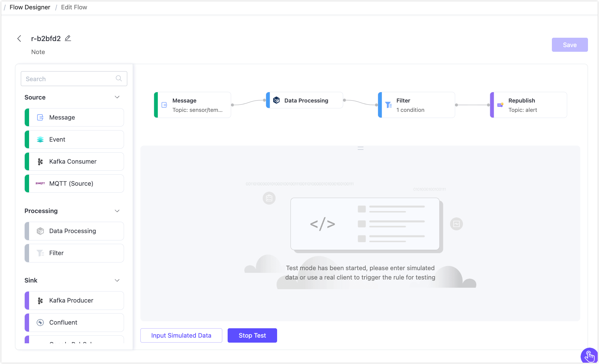Image resolution: width=599 pixels, height=364 pixels.
Task: Collapse the Processing section chevron
Action: pyautogui.click(x=117, y=211)
